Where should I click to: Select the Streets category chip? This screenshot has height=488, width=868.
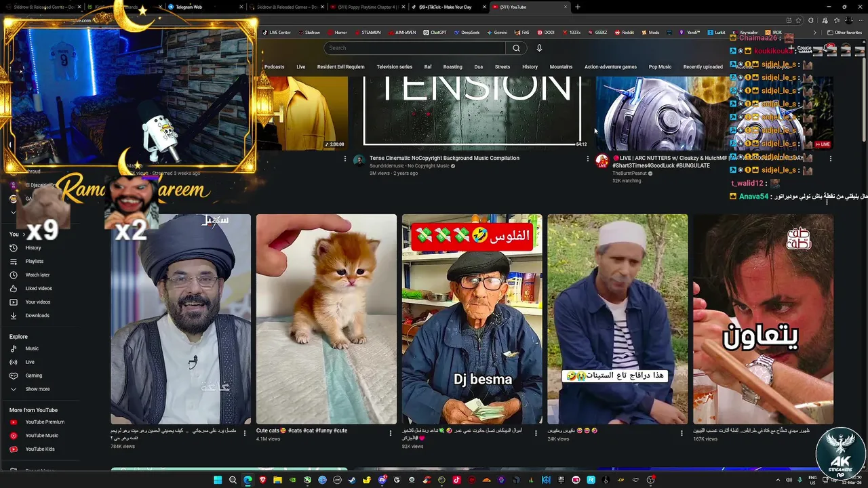click(x=502, y=67)
